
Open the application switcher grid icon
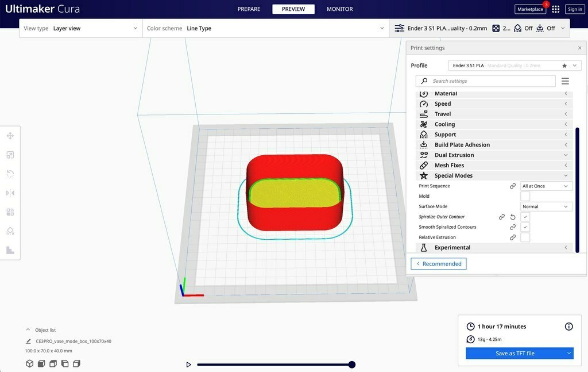point(556,9)
